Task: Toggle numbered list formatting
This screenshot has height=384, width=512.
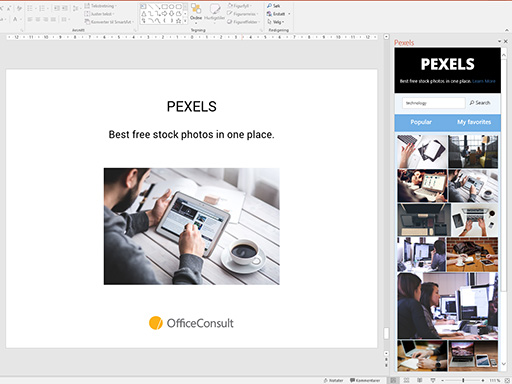Action: 43,8
